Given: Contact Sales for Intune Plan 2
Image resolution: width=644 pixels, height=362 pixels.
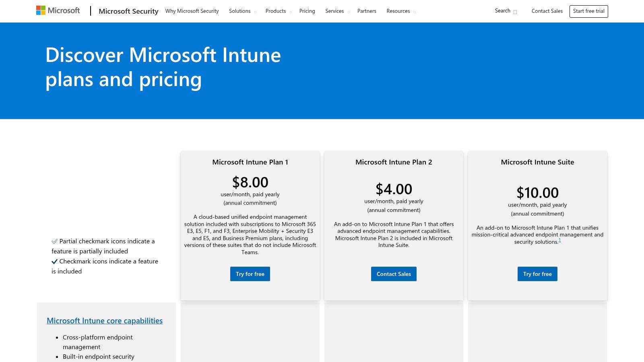Looking at the screenshot, I should click(x=394, y=274).
